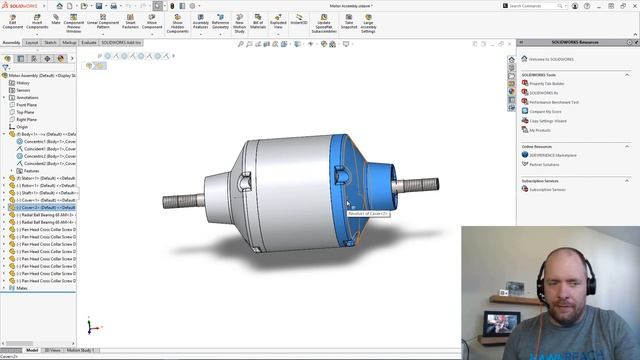Click the Home icon in quick access toolbar
Viewport: 640px width, 360px height.
[60, 6]
